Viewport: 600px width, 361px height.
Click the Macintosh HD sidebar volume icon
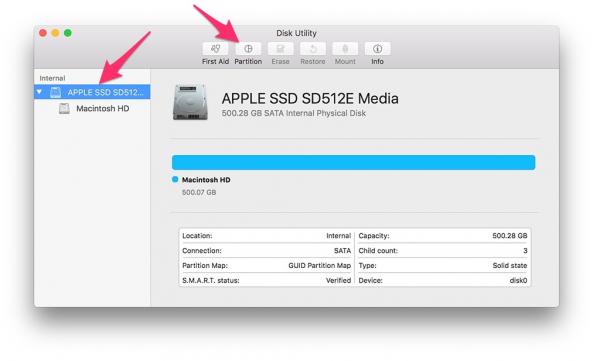pyautogui.click(x=64, y=108)
